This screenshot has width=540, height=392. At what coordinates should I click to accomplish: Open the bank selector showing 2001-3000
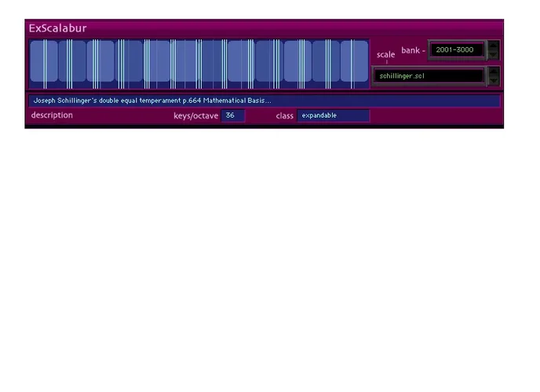[x=457, y=50]
